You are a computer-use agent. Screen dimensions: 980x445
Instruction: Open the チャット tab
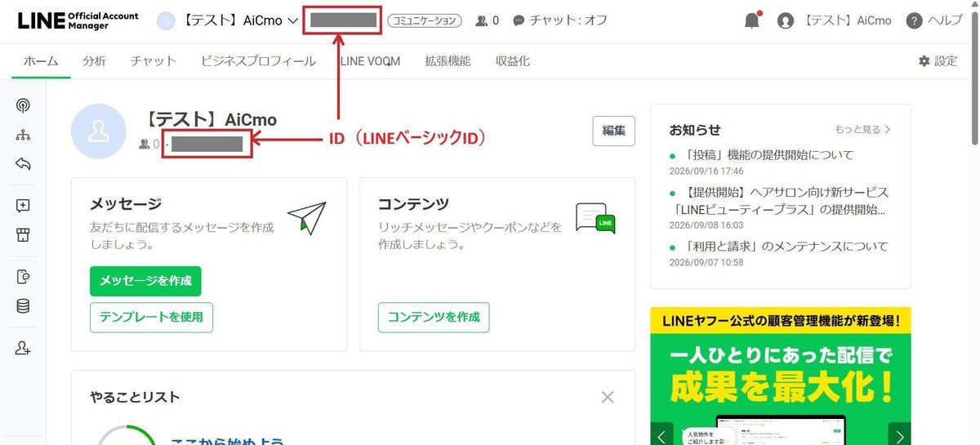(154, 60)
